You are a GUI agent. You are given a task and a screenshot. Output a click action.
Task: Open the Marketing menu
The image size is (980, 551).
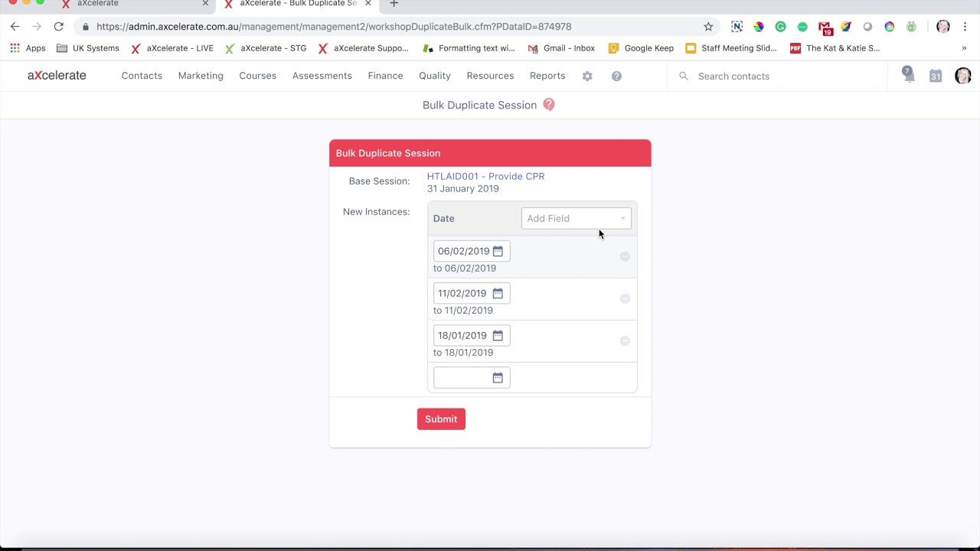(x=201, y=76)
